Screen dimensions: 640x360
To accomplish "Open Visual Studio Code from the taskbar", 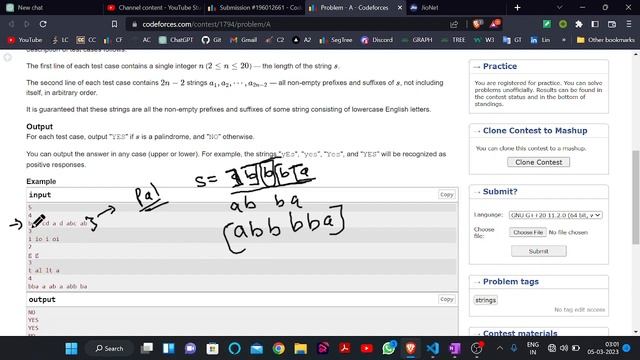I will pyautogui.click(x=433, y=348).
